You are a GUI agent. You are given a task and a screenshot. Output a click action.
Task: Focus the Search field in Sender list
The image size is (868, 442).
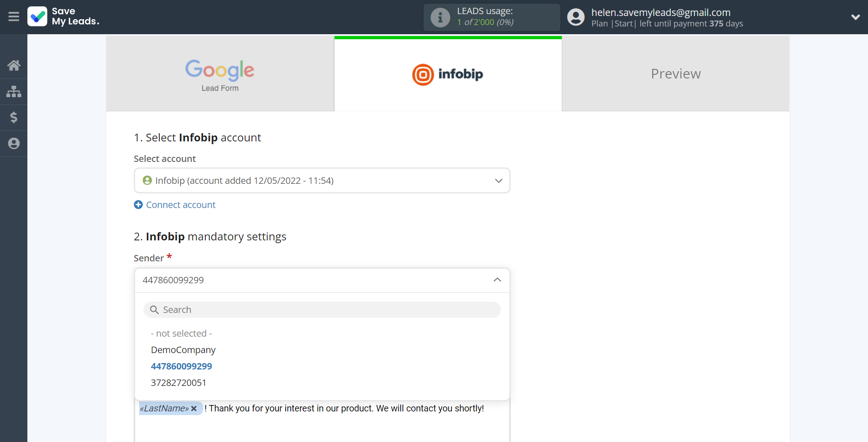point(322,310)
